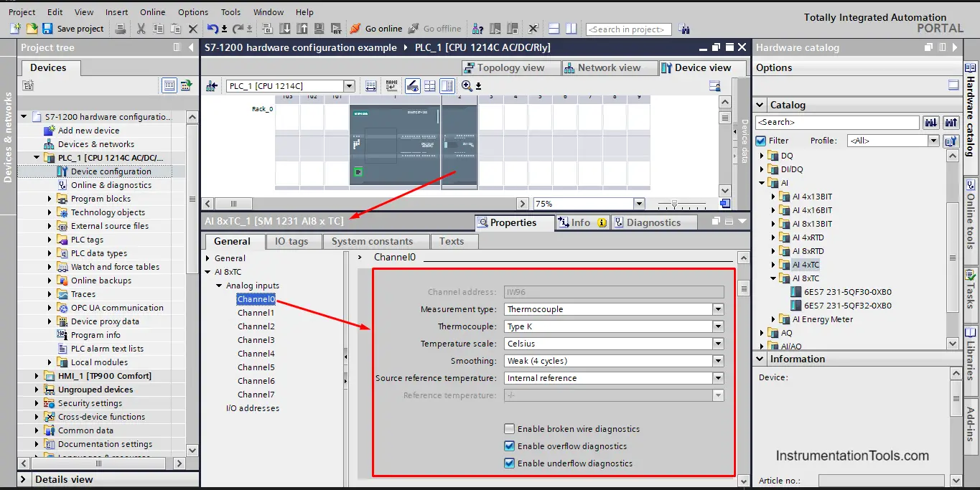The height and width of the screenshot is (490, 980).
Task: Click the Search in project field
Action: [x=628, y=29]
